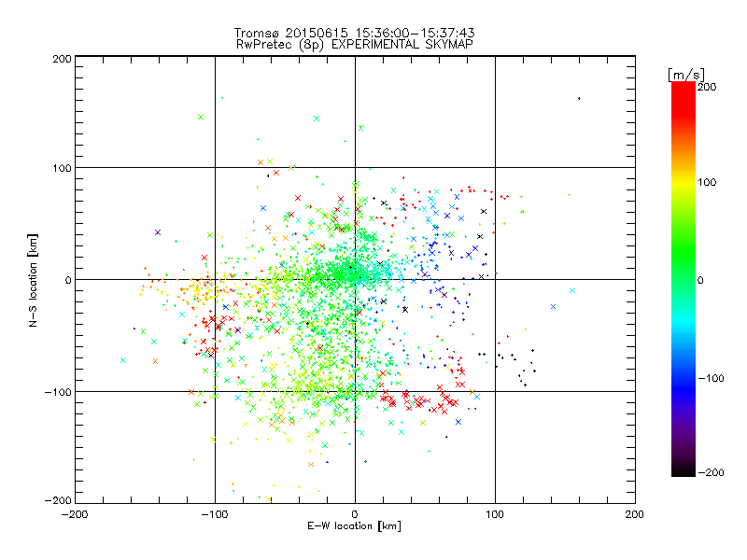
Task: Click the colorbar tick label "100"
Action: (x=707, y=182)
